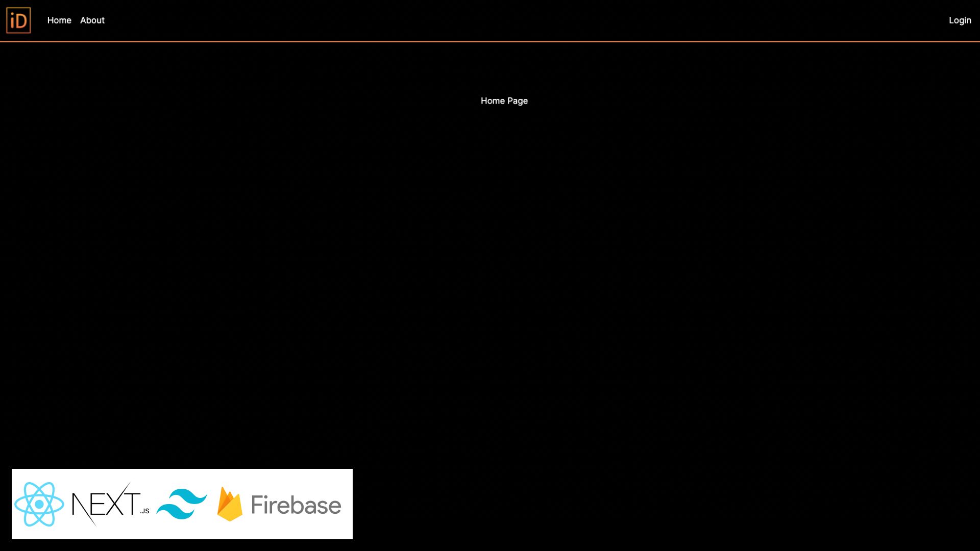Image resolution: width=980 pixels, height=551 pixels.
Task: Click the Home Page text link
Action: tap(504, 101)
